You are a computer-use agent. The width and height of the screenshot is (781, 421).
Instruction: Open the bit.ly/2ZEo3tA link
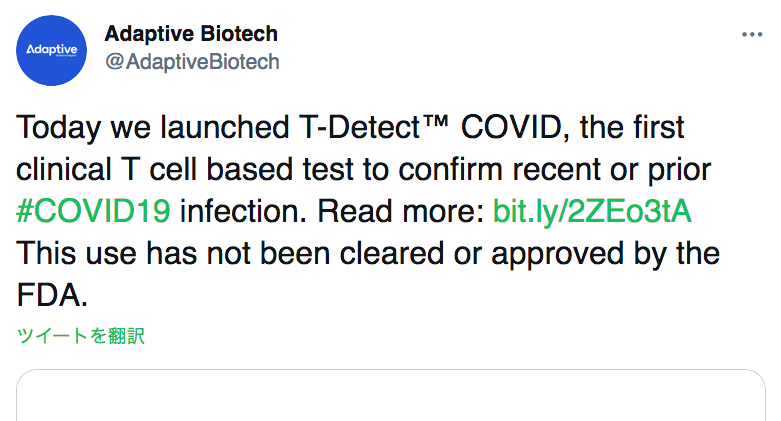pos(592,211)
